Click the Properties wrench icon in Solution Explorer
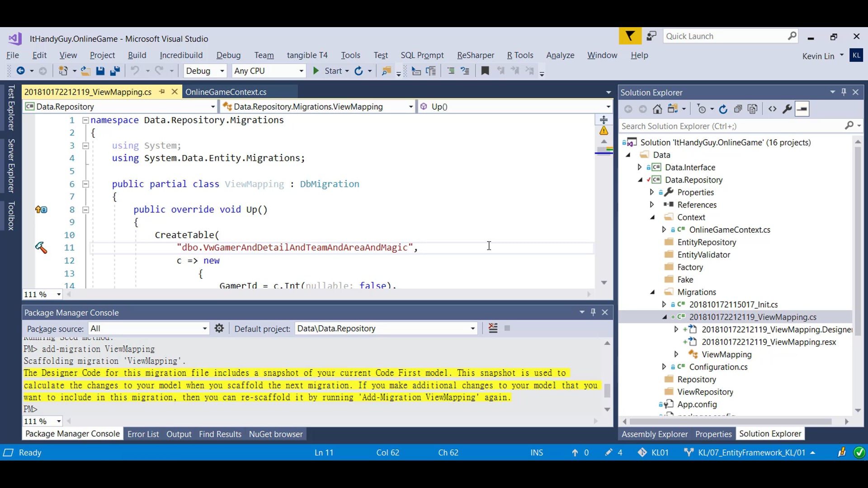This screenshot has width=868, height=488. click(787, 109)
